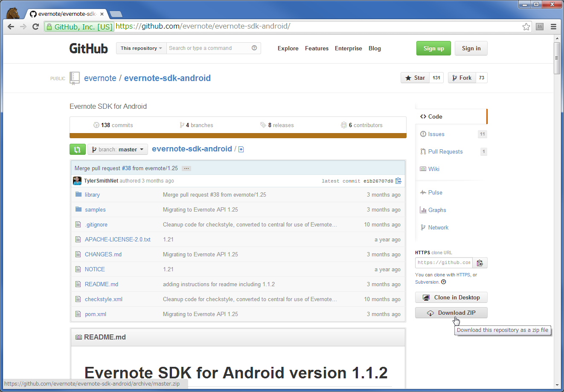This screenshot has height=392, width=564.
Task: Click the Clone in Desktop button
Action: pos(451,297)
